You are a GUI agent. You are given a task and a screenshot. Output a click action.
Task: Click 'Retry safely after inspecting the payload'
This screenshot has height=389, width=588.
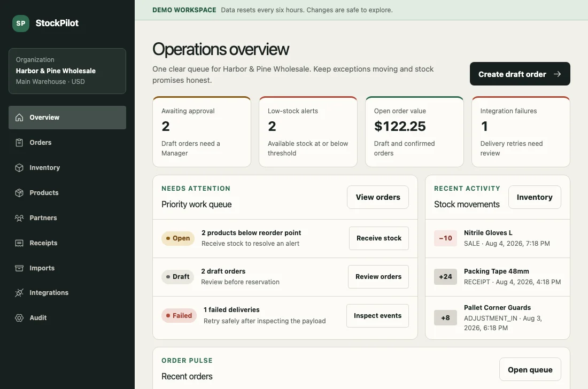(x=265, y=321)
